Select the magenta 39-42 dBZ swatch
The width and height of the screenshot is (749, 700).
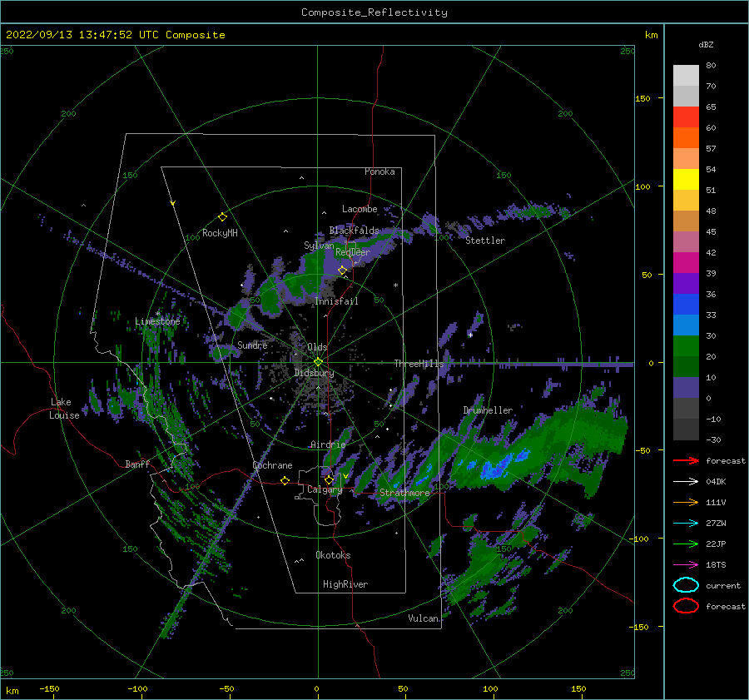pyautogui.click(x=686, y=263)
